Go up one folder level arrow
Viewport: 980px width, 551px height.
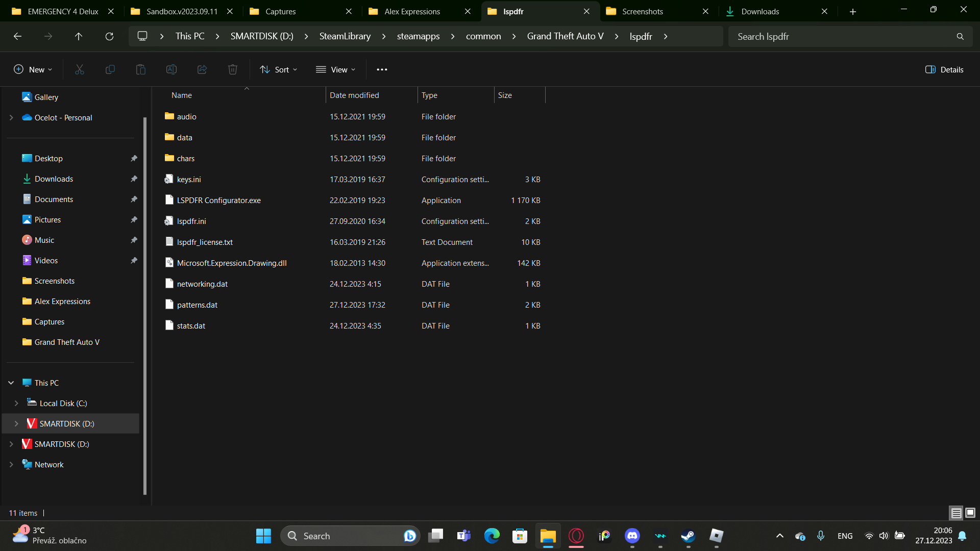(x=79, y=36)
